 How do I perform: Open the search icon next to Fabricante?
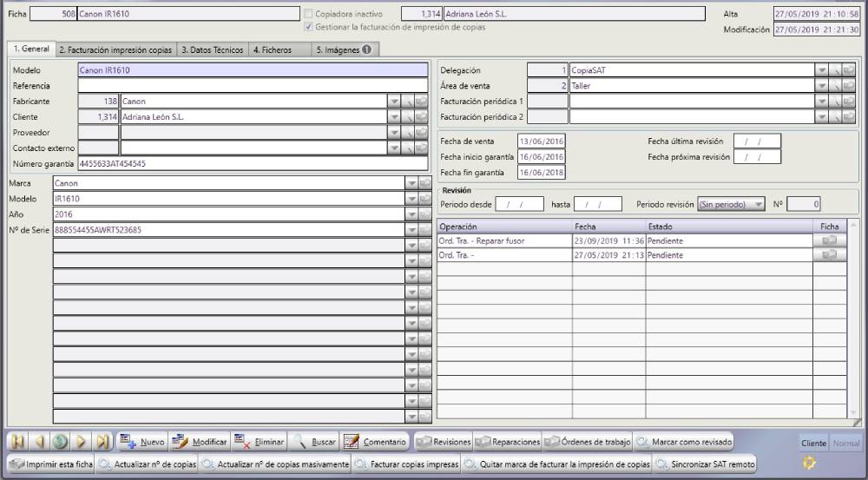click(x=407, y=102)
